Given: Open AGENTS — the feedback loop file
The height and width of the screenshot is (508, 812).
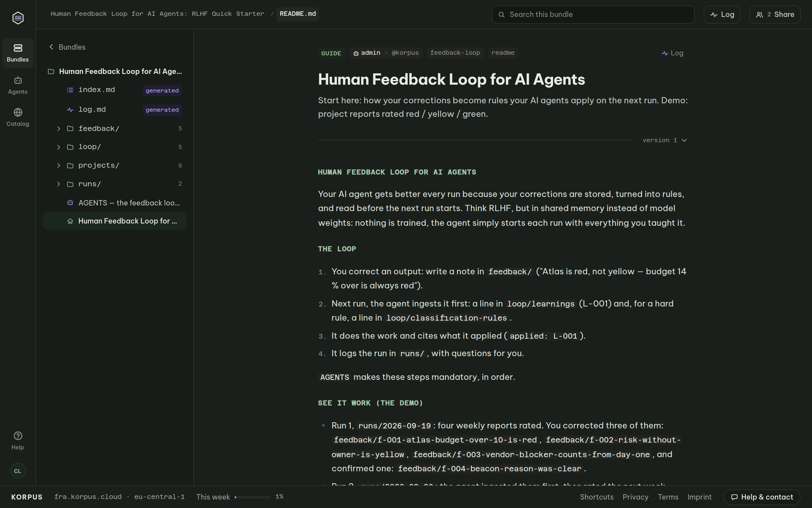Looking at the screenshot, I should (x=115, y=203).
